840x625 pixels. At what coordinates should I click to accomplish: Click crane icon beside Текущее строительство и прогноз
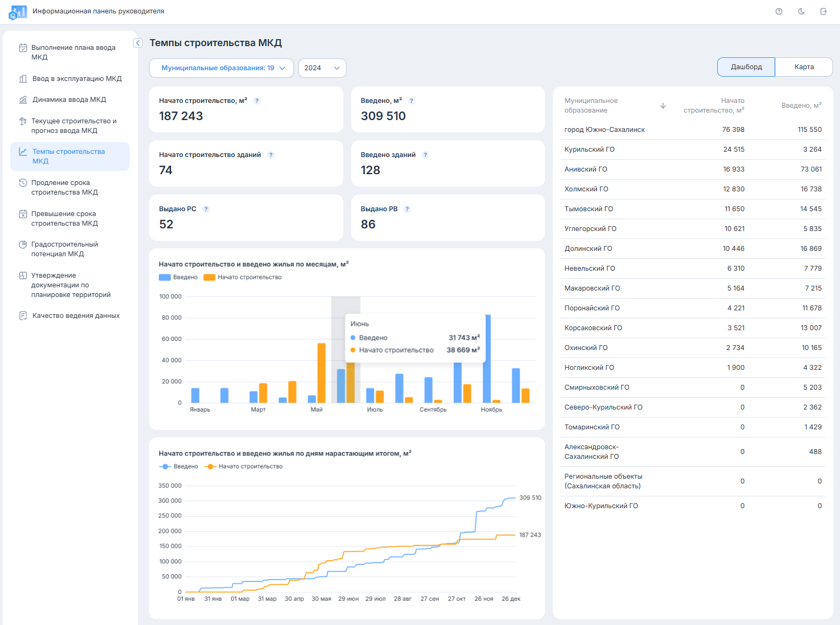click(x=23, y=121)
